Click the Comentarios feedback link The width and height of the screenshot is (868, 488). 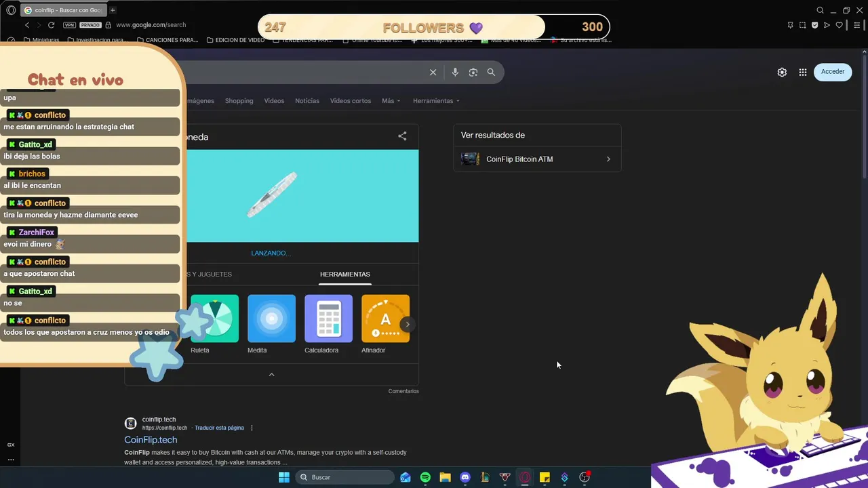tap(403, 391)
